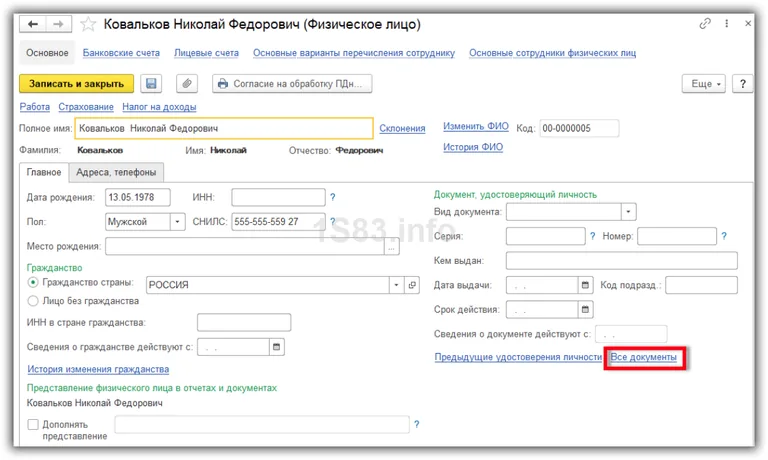Screen dimensions: 768x460
Task: Select the Лицо без гражданства option
Action: pyautogui.click(x=34, y=301)
